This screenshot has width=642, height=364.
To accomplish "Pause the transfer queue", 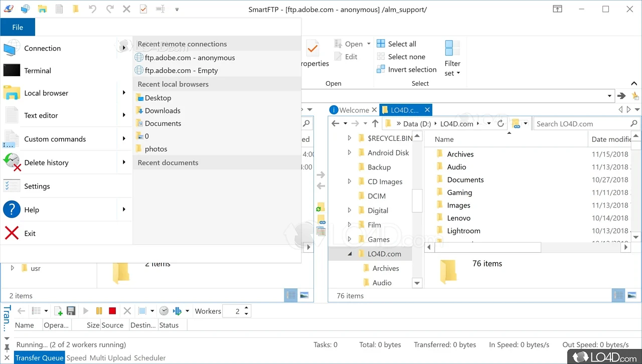I will 99,311.
